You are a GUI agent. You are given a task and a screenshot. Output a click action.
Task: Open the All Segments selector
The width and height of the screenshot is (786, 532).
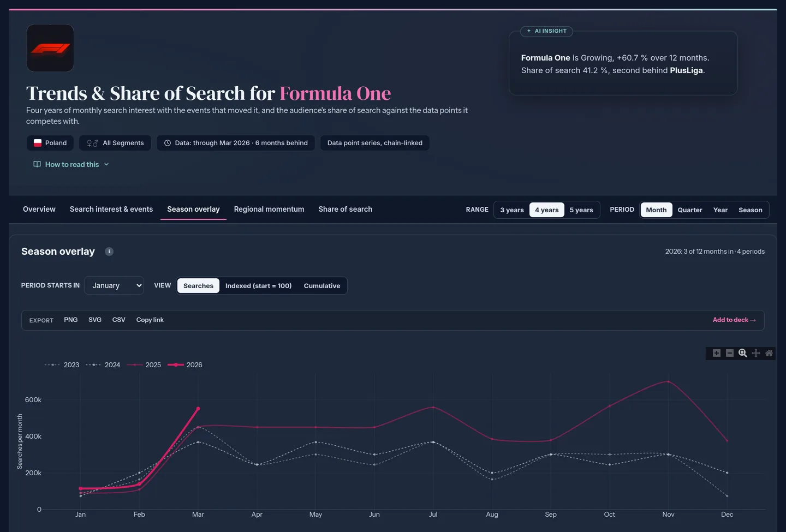(115, 143)
